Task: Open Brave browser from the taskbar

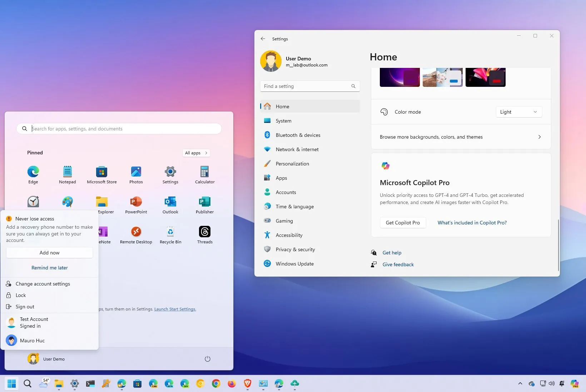Action: point(248,384)
